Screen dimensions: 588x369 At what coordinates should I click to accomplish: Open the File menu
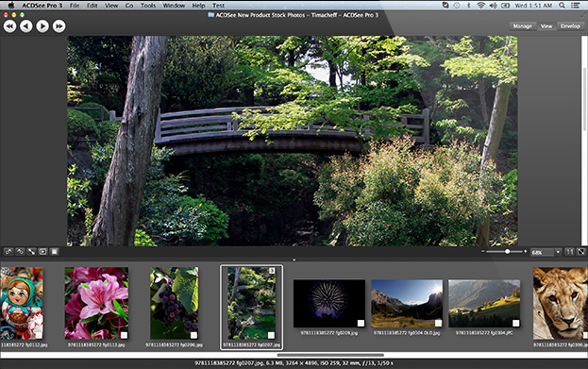click(x=75, y=6)
